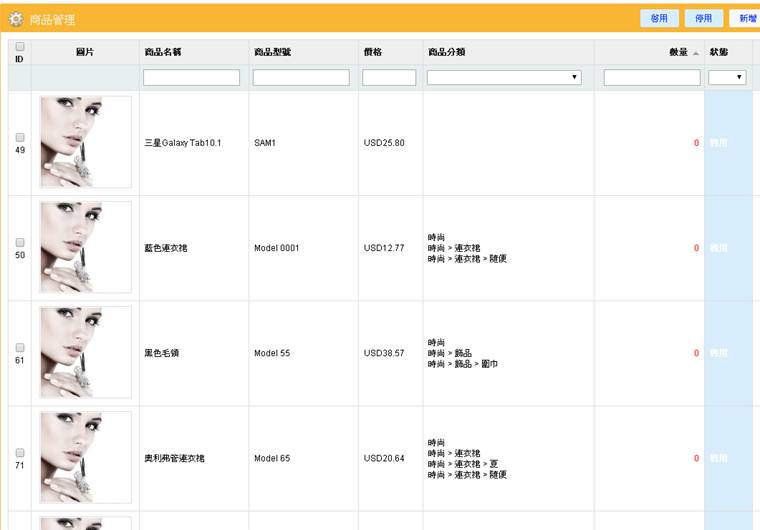Select the checkbox for product ID 50

pyautogui.click(x=20, y=242)
